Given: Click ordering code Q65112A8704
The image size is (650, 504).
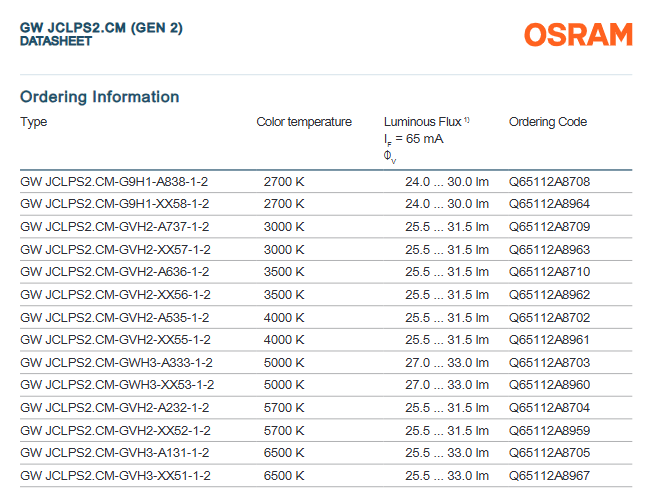Looking at the screenshot, I should 549,408.
